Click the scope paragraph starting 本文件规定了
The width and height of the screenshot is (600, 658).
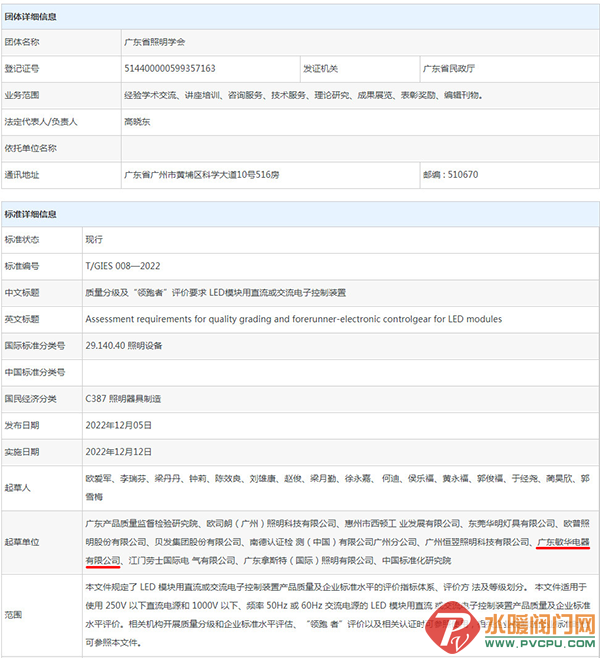coord(338,615)
